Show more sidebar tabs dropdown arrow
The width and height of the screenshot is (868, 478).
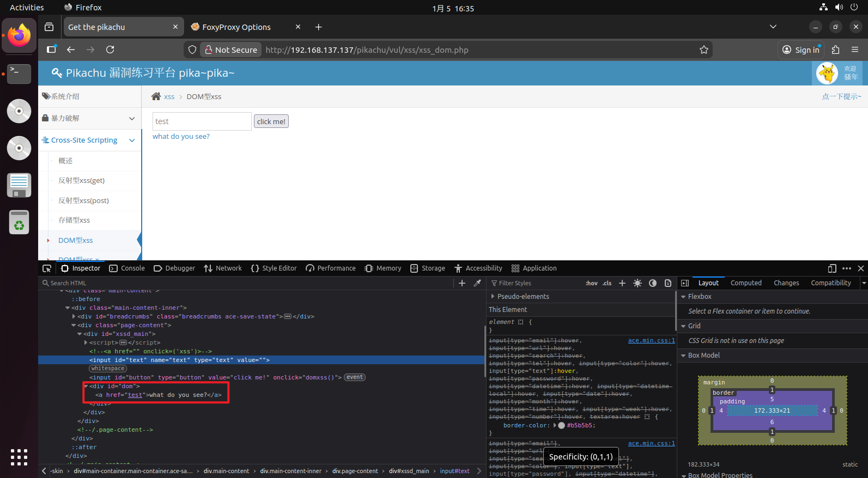click(864, 283)
